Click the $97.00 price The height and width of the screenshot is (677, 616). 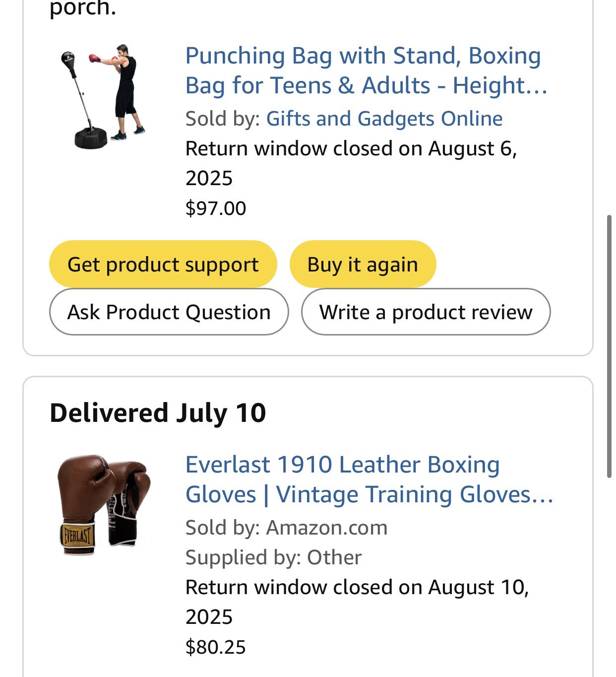click(x=216, y=208)
